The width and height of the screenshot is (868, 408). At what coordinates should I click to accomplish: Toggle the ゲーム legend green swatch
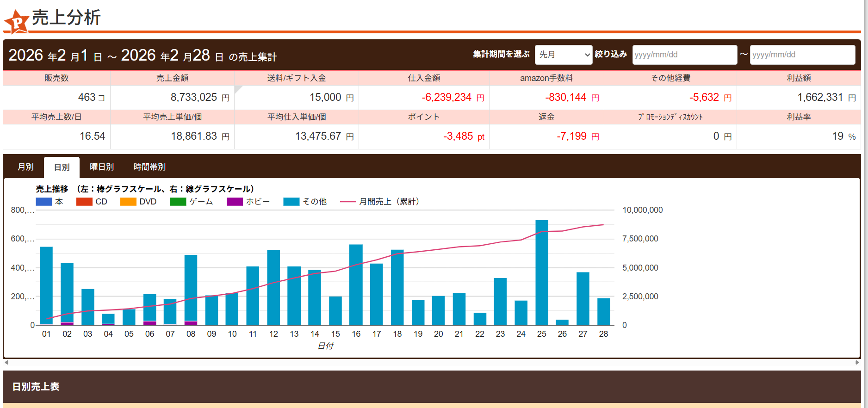[178, 202]
